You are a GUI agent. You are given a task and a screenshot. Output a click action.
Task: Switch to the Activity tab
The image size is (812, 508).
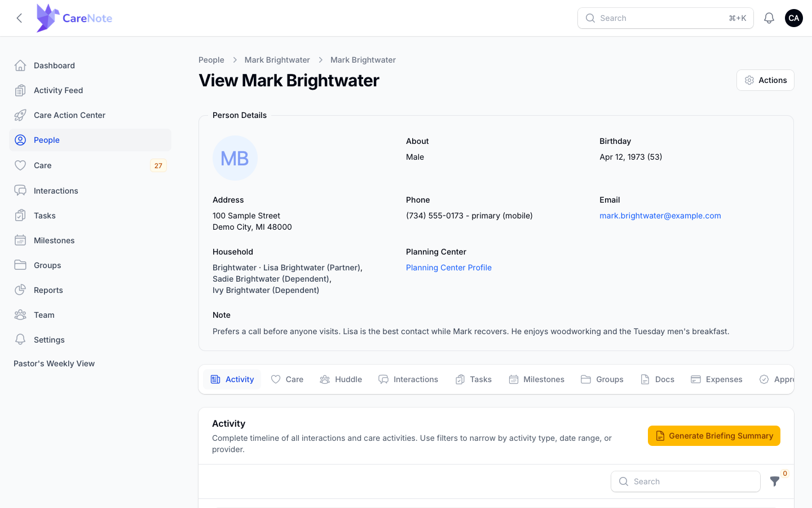232,379
